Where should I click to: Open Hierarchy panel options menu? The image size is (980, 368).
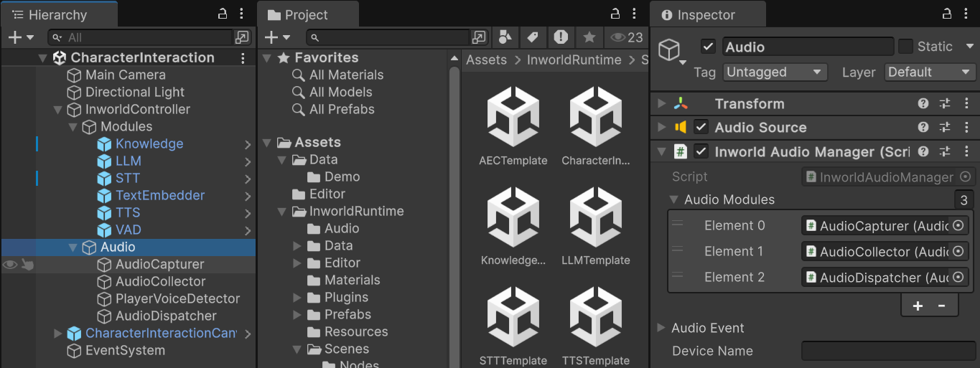tap(241, 14)
